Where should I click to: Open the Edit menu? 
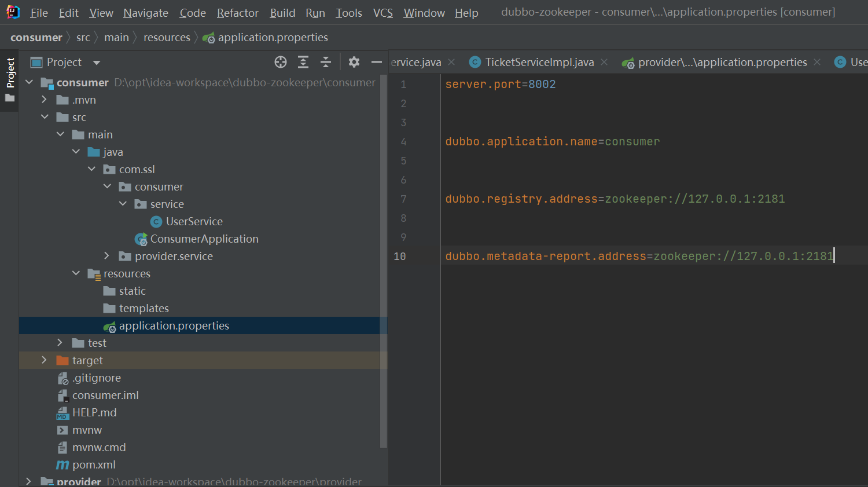pyautogui.click(x=68, y=13)
